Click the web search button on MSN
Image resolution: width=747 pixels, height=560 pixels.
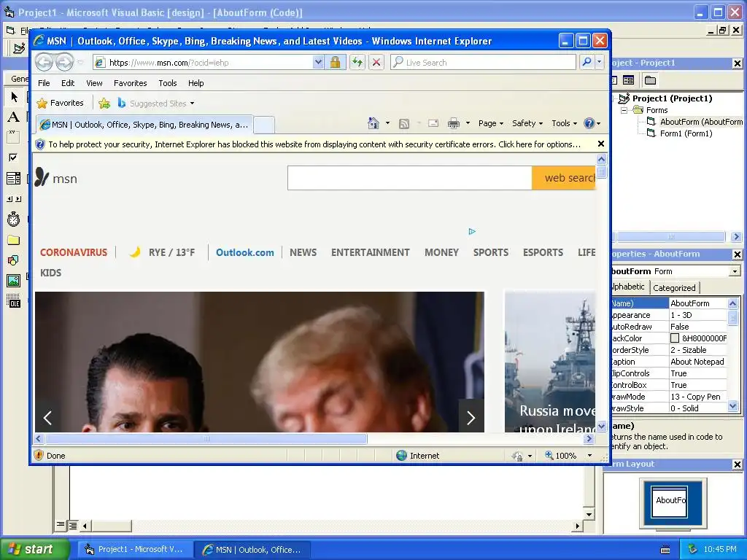pos(564,178)
